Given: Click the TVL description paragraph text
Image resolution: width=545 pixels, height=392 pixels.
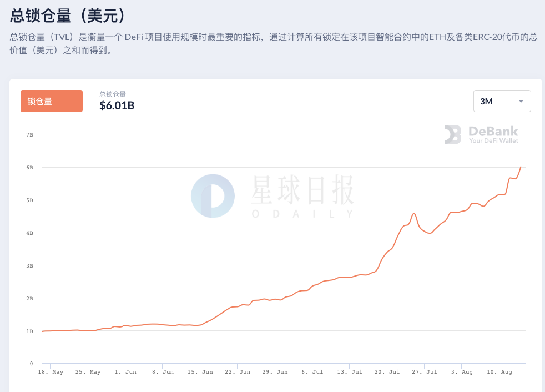Looking at the screenshot, I should 274,43.
